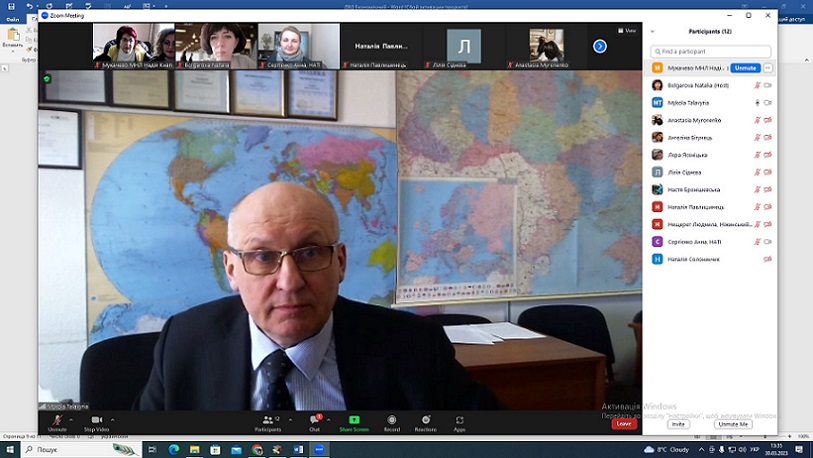
Task: Click Unmute Me at panel bottom
Action: tap(733, 424)
